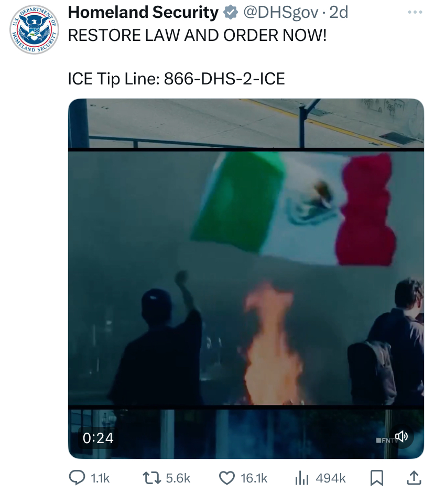Open the Homeland Security display name

pos(143,13)
